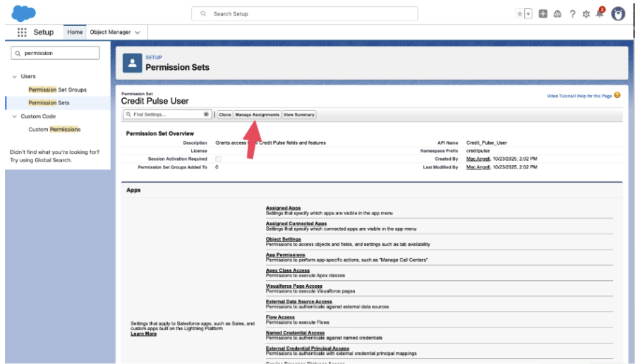Open the help question mark icon

click(572, 14)
